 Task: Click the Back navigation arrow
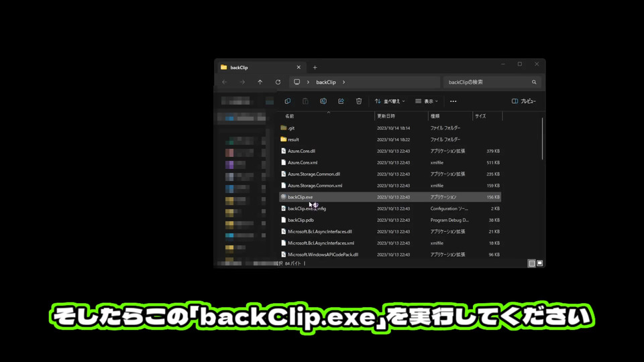pos(225,82)
